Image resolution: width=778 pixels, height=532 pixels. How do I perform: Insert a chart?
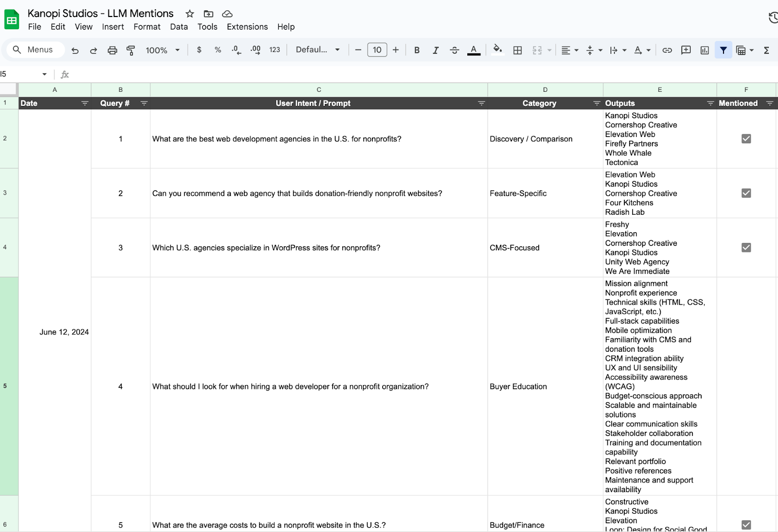click(705, 50)
